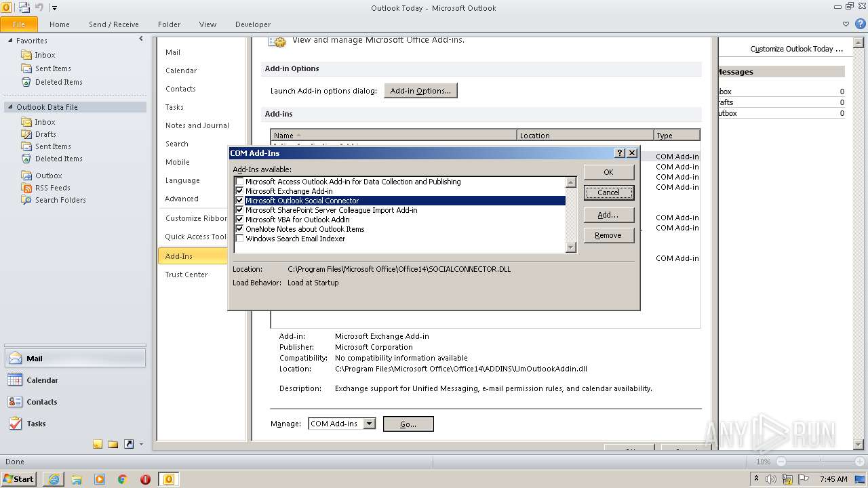This screenshot has width=868, height=488.
Task: Switch to the Folder tab
Action: [170, 24]
